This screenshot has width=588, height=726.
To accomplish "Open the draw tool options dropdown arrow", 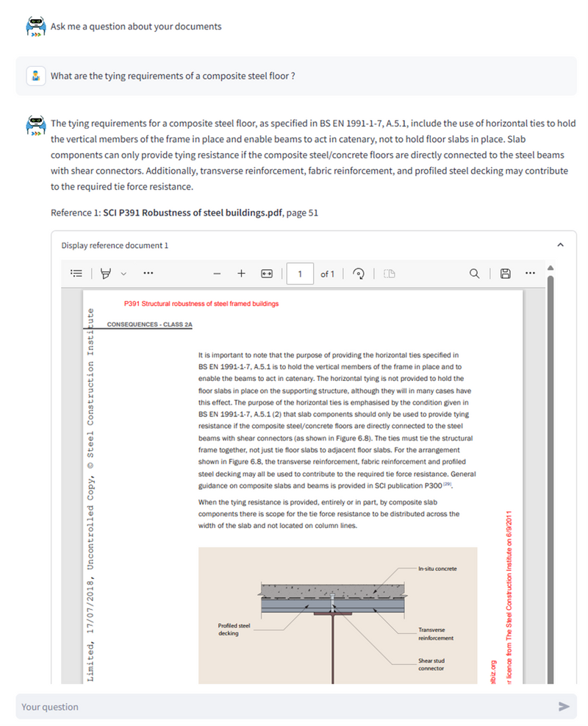I will click(x=123, y=274).
